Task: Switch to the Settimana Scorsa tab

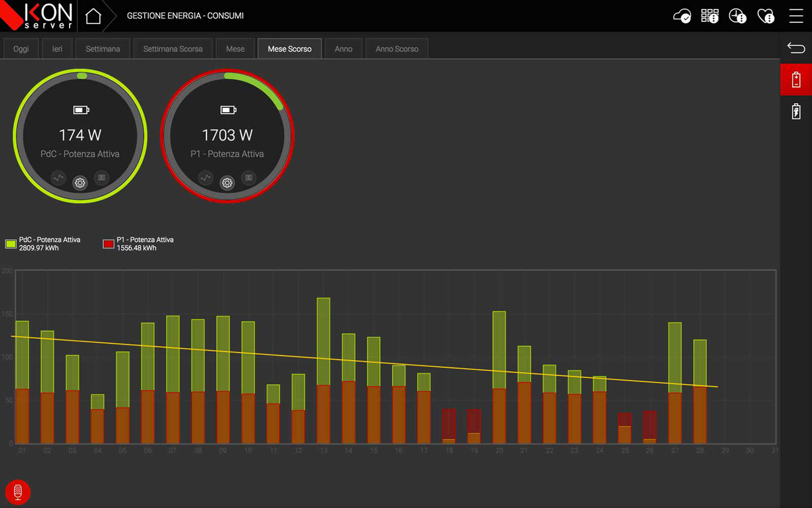Action: click(x=173, y=49)
